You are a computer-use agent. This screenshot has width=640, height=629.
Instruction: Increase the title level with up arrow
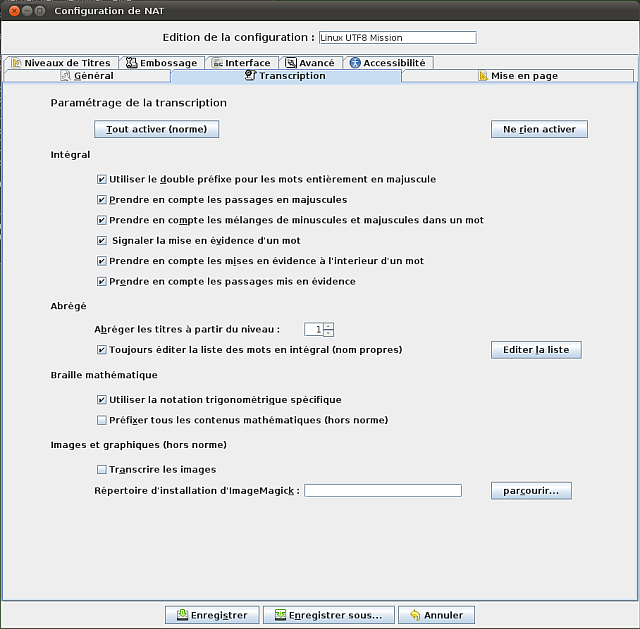pyautogui.click(x=328, y=325)
